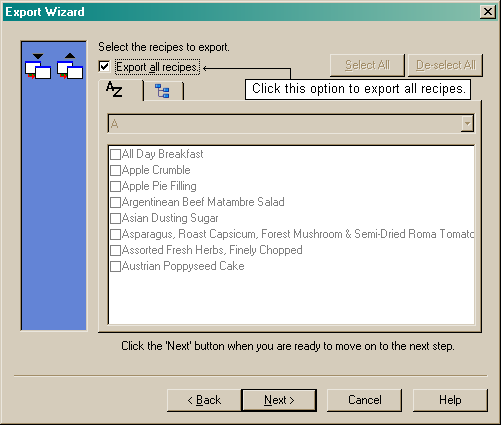This screenshot has height=425, width=501.
Task: Open the letter A dropdown list
Action: [x=467, y=124]
